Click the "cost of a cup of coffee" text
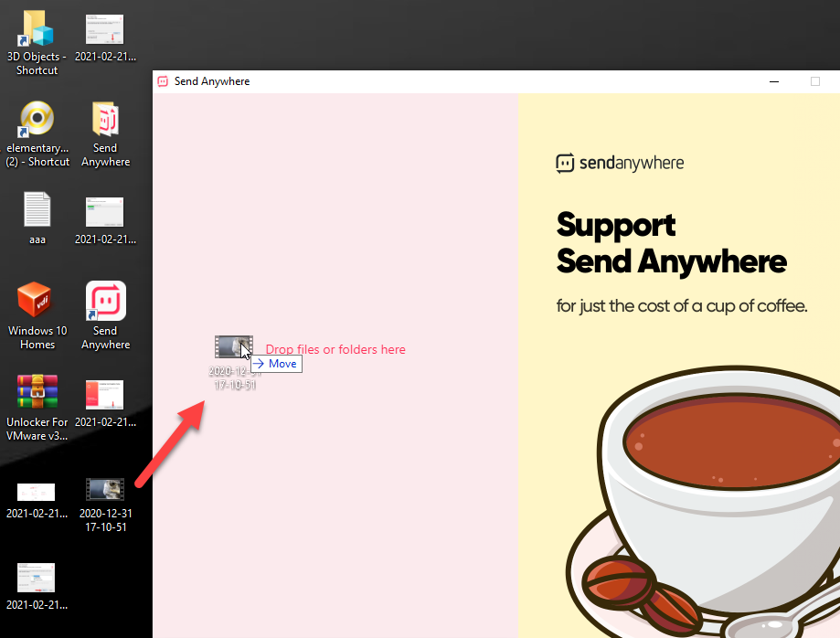840x638 pixels. coord(682,305)
